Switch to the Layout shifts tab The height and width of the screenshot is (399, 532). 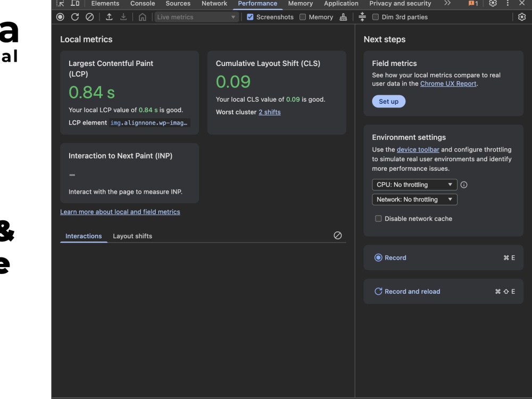[x=132, y=236]
